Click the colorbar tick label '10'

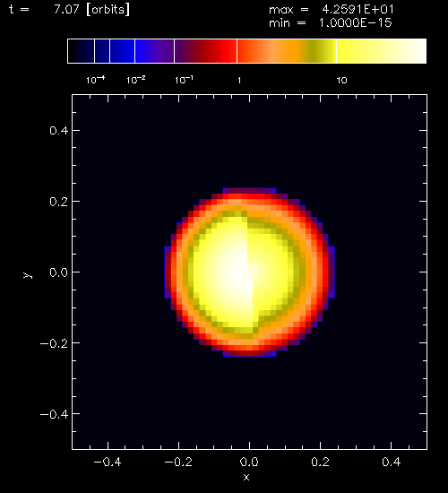click(x=341, y=81)
